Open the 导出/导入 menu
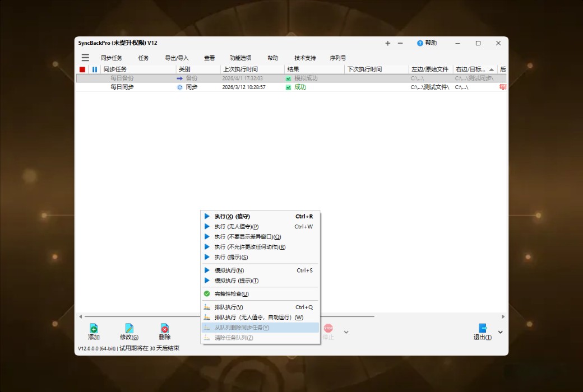 177,57
